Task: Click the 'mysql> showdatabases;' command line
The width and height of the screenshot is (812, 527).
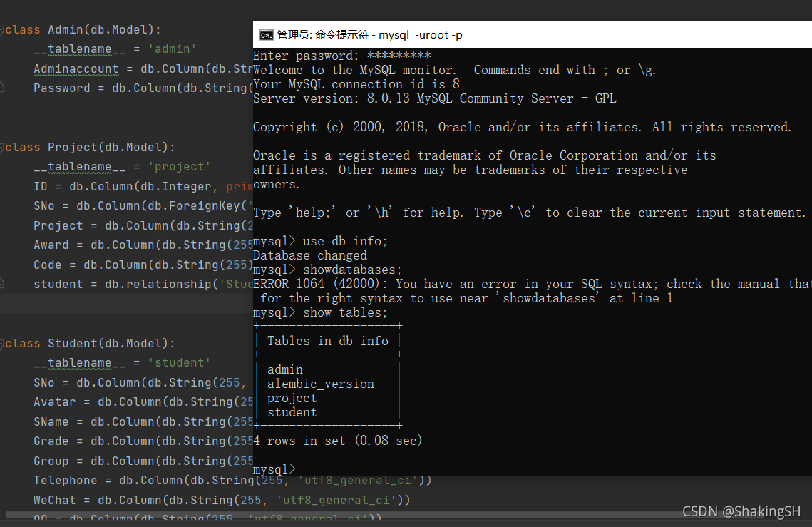Action: (x=327, y=270)
